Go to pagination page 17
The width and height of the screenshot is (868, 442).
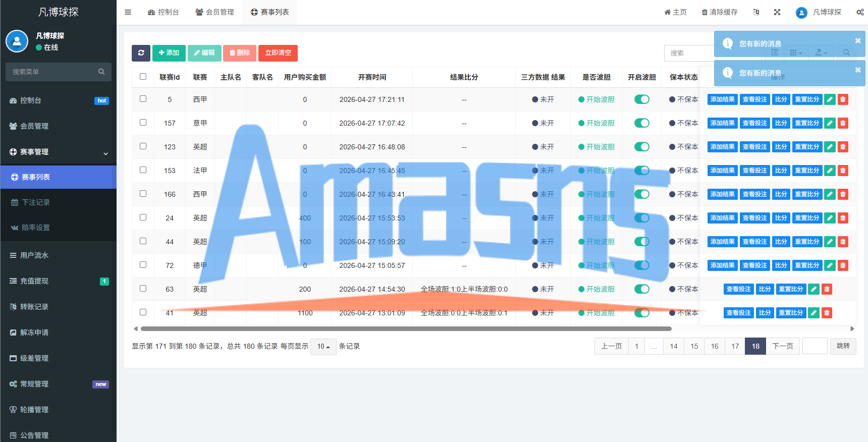[735, 346]
